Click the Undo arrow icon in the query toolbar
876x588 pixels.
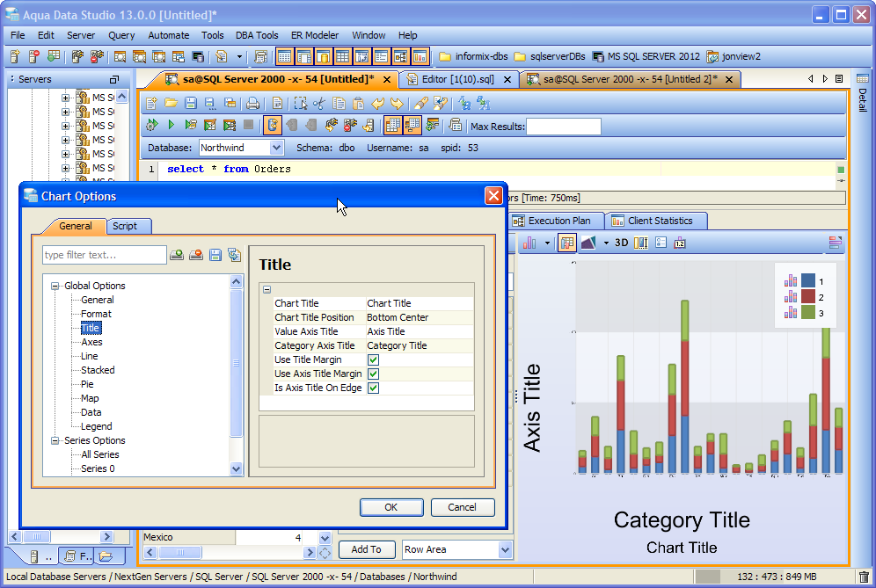377,103
